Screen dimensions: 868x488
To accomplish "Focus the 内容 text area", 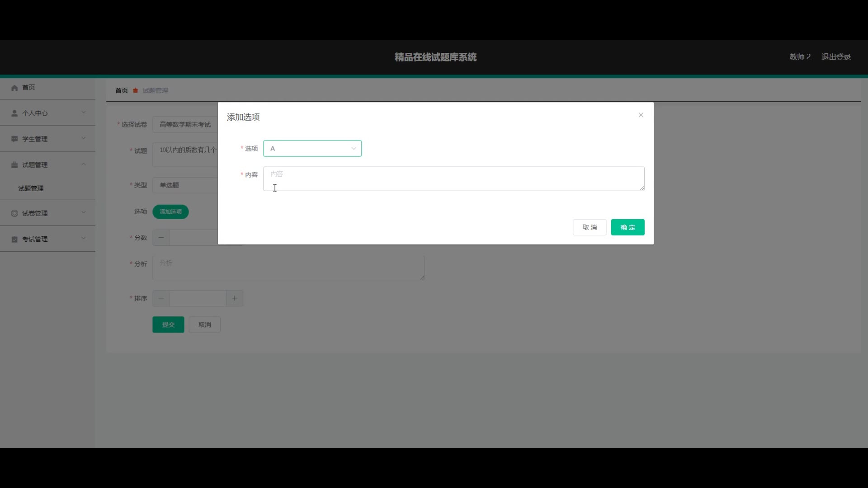I will 453,179.
